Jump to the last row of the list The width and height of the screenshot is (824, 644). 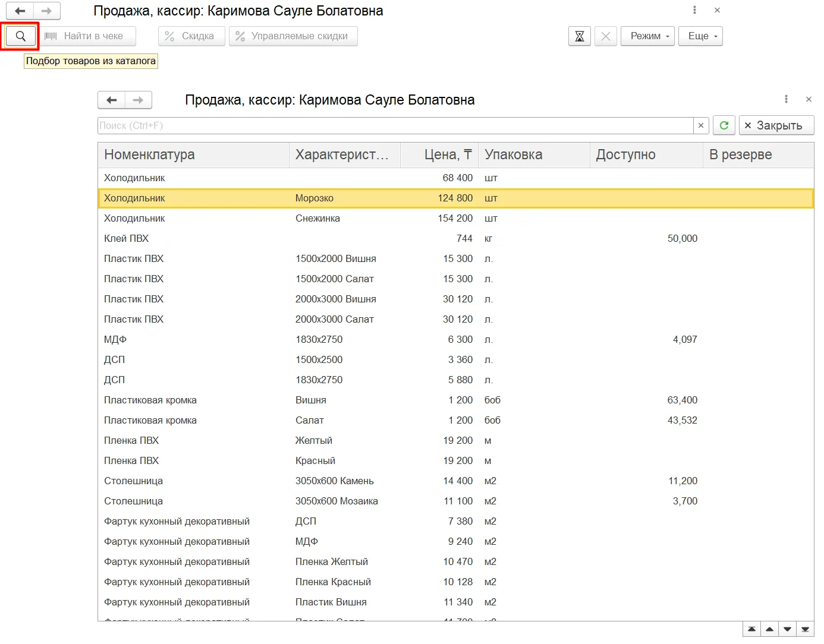[x=806, y=629]
